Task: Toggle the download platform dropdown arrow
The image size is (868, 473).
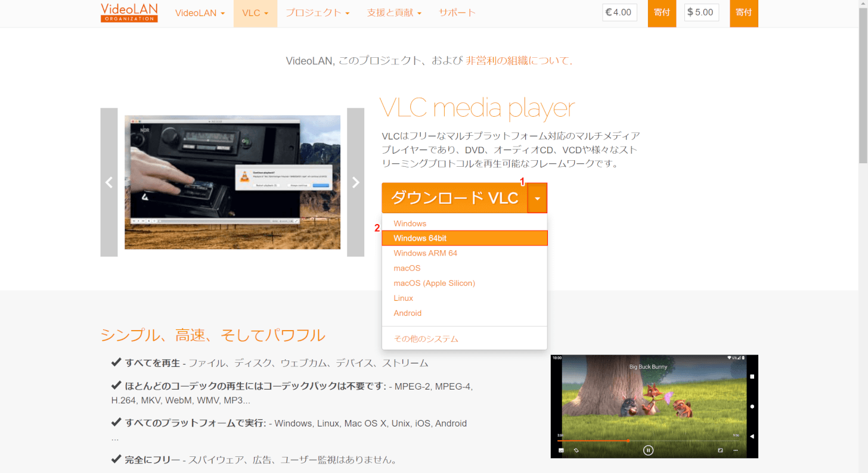Action: pyautogui.click(x=537, y=198)
